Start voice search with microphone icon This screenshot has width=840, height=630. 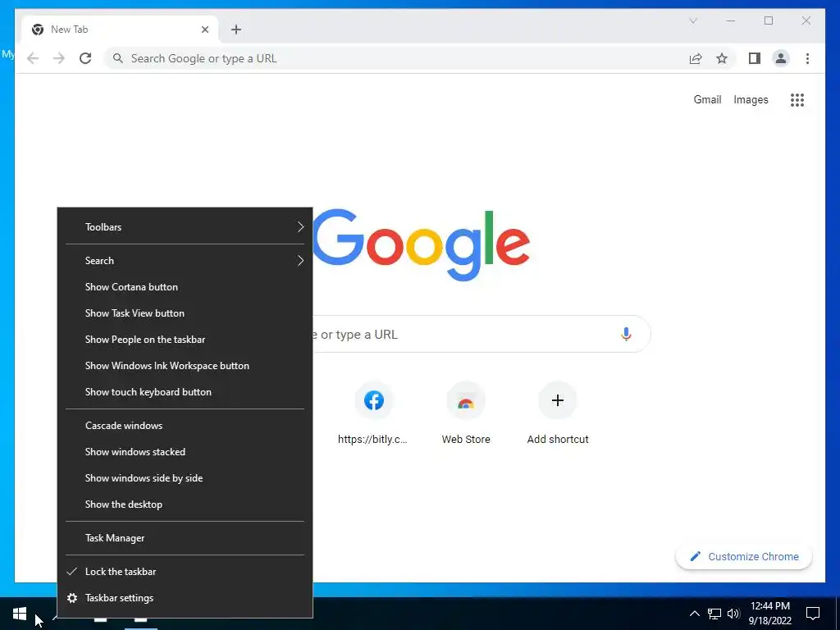click(x=626, y=335)
